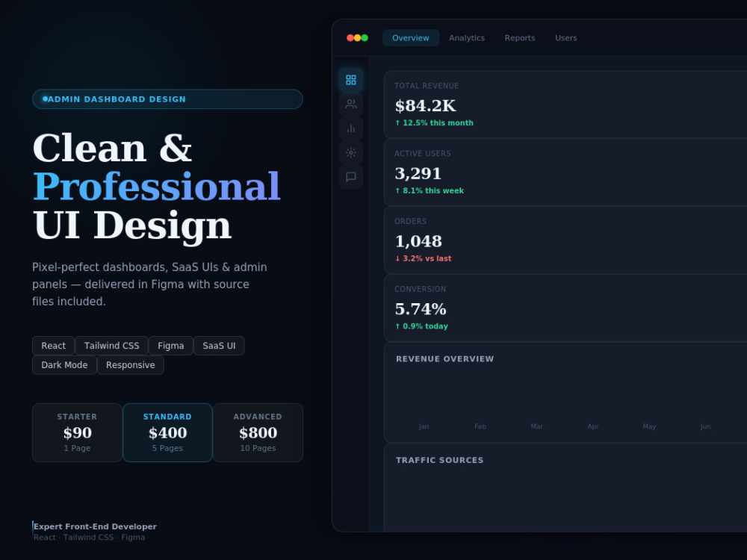This screenshot has width=747, height=560.
Task: Click the '12.5% this month' trend text
Action: [x=434, y=123]
